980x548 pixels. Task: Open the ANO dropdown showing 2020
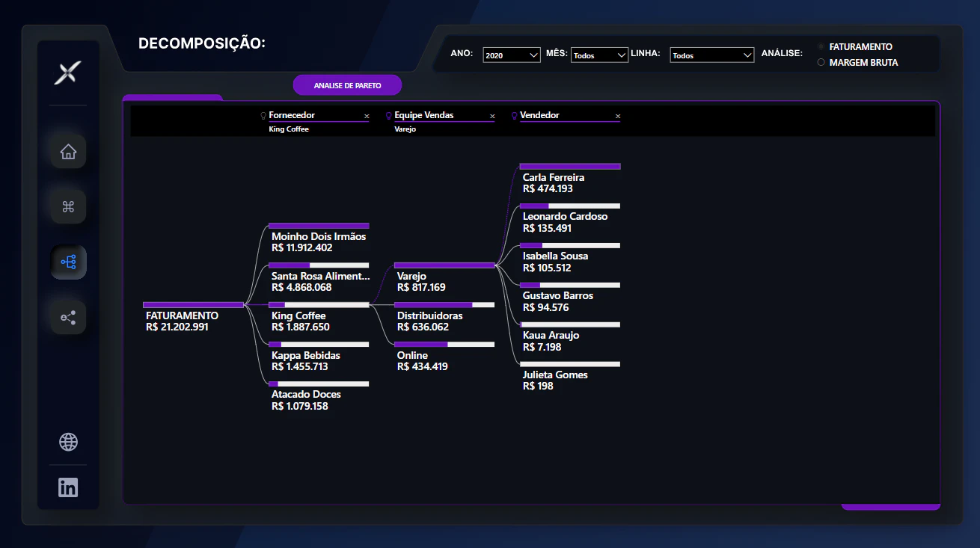pyautogui.click(x=512, y=55)
